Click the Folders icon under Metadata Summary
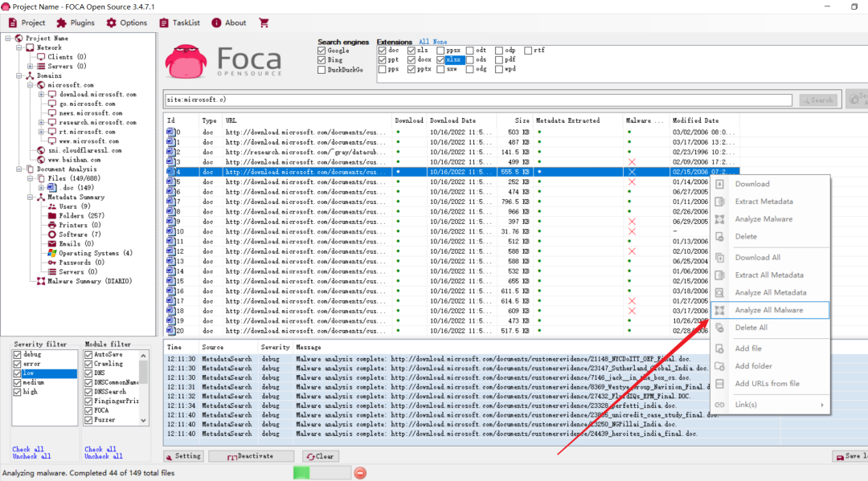 (x=52, y=216)
